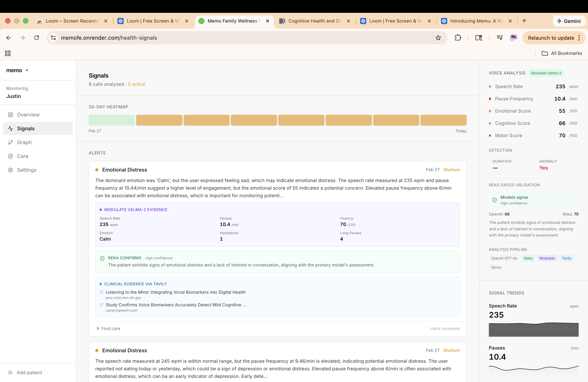Reload the current page
This screenshot has height=382, width=588.
37,38
